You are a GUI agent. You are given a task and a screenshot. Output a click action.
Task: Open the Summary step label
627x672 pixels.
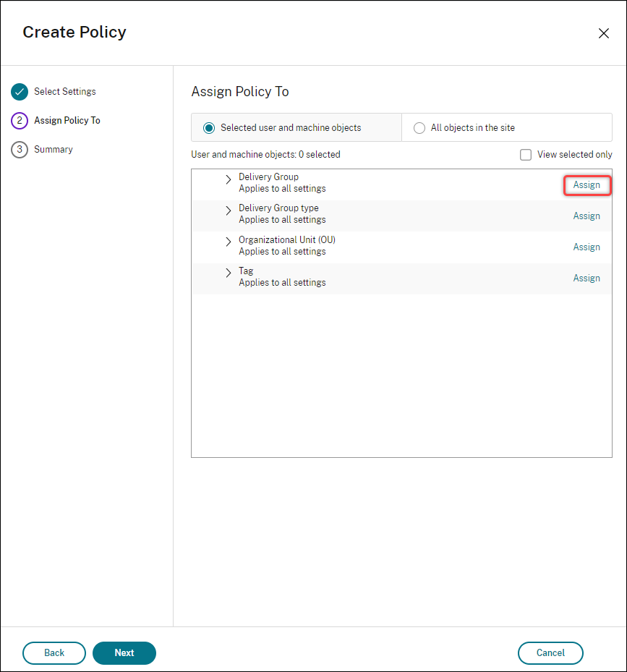click(54, 150)
